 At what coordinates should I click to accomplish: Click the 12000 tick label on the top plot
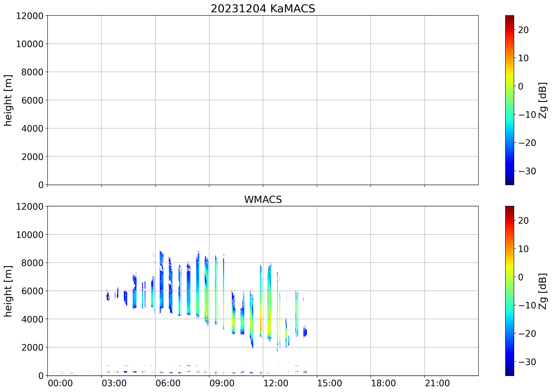click(x=30, y=16)
